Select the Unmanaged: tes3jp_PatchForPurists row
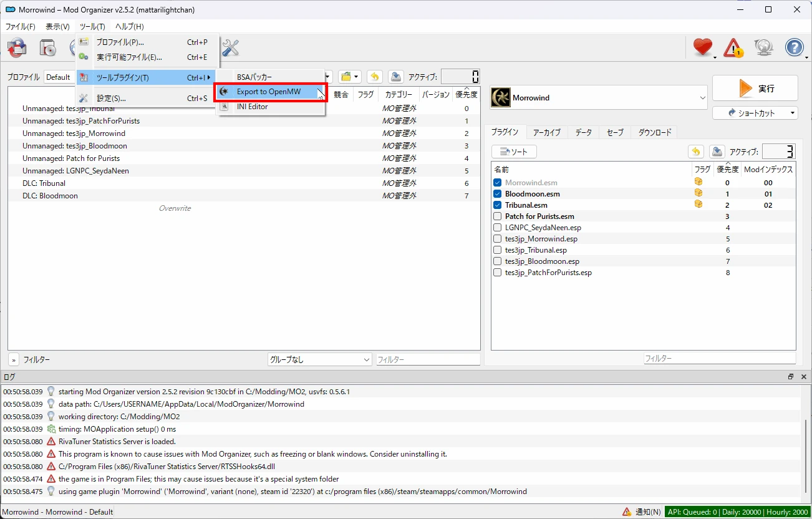This screenshot has height=519, width=812. (x=244, y=121)
